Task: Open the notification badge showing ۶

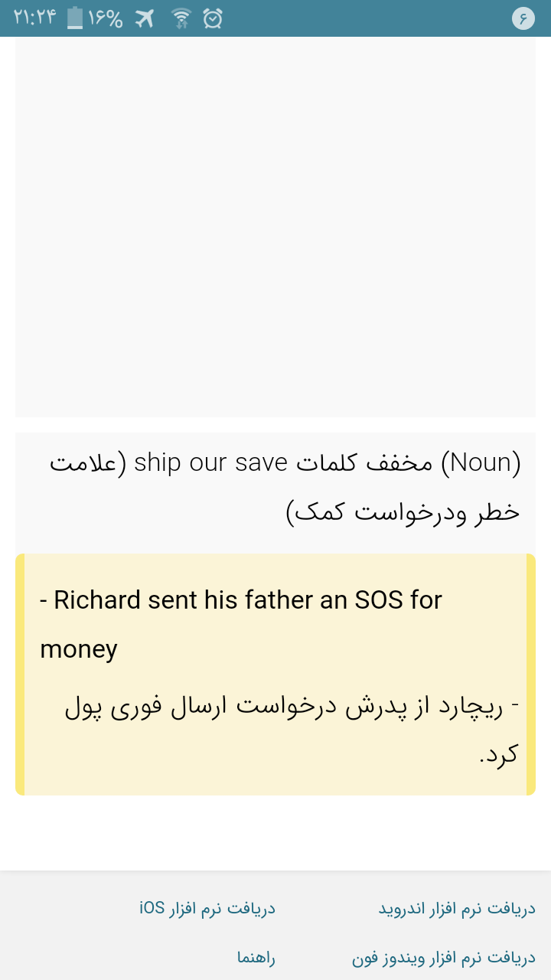Action: (x=523, y=18)
